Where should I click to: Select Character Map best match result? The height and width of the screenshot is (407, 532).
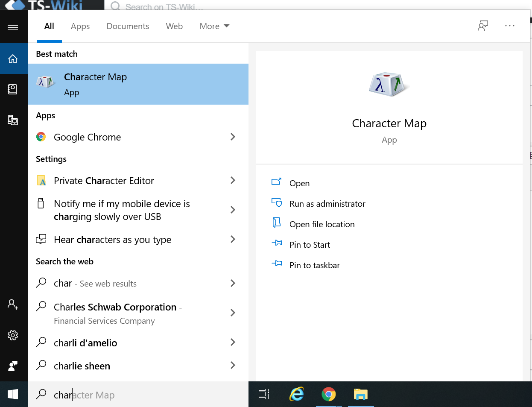pos(138,84)
